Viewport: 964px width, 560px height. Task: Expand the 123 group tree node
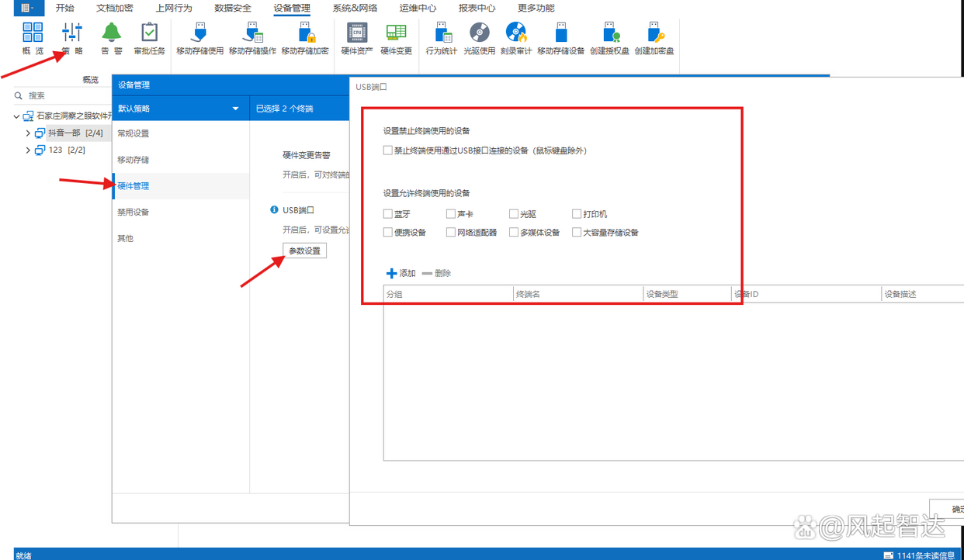click(28, 150)
